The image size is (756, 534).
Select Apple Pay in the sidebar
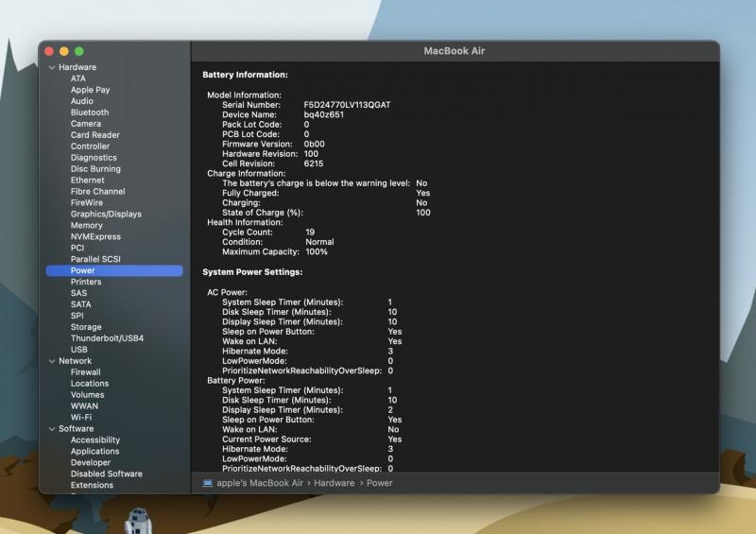point(90,90)
